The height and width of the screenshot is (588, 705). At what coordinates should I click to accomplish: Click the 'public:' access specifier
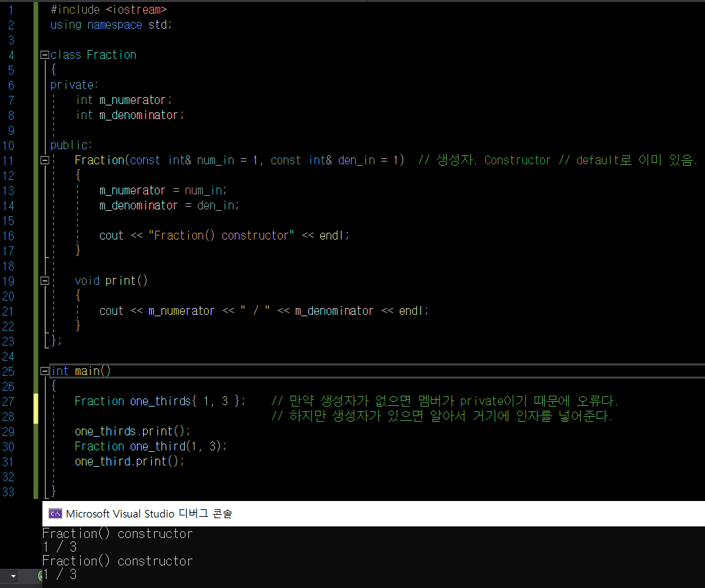71,145
